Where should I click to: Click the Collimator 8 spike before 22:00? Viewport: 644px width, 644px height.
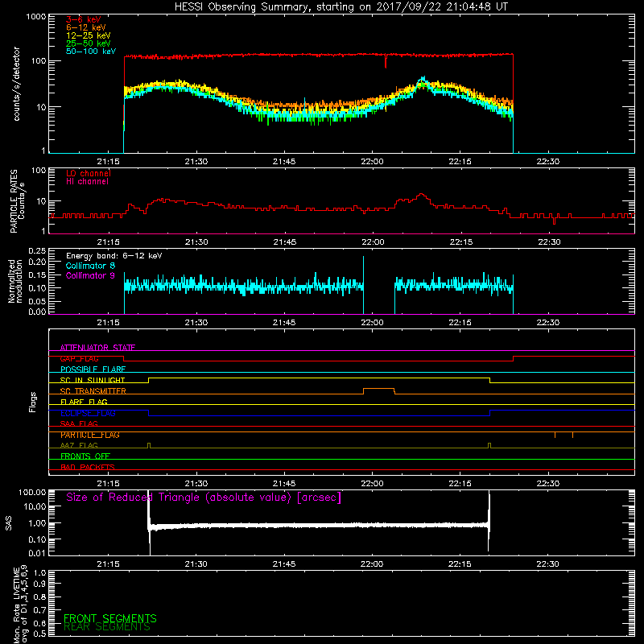[x=363, y=283]
